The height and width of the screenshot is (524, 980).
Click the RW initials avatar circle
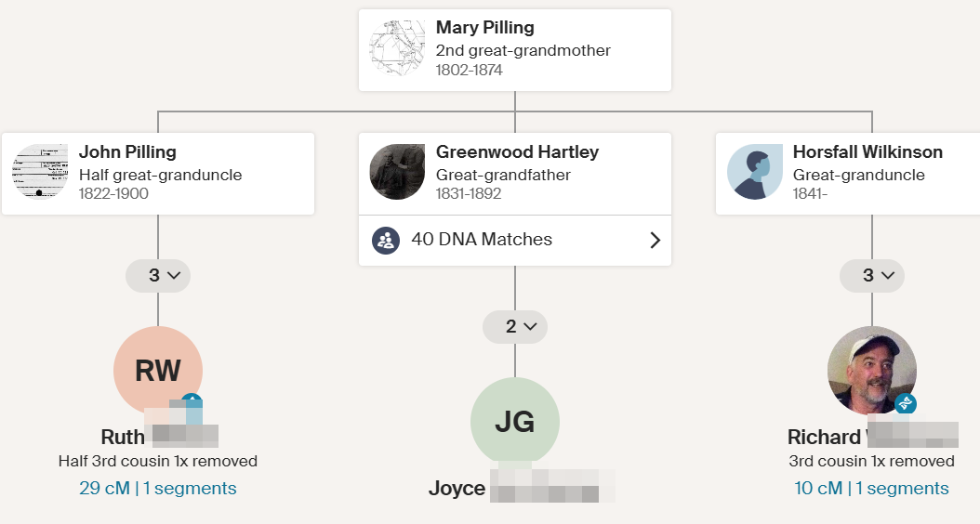(157, 370)
